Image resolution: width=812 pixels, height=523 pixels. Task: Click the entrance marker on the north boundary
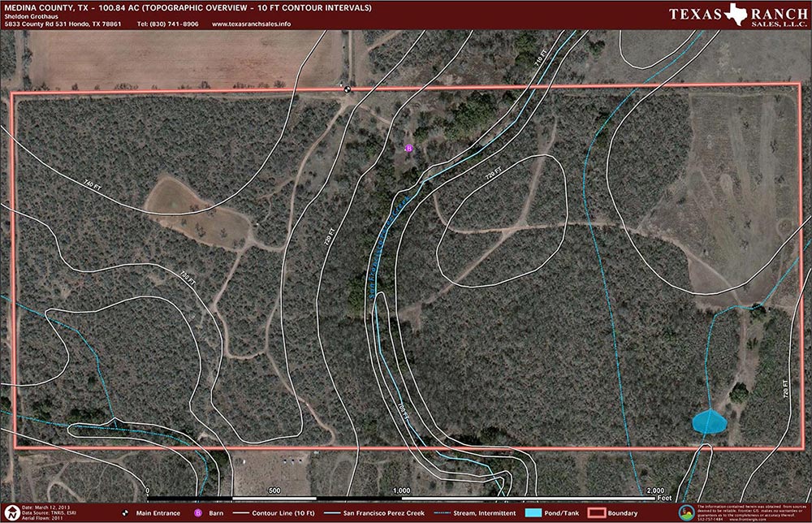tap(348, 89)
